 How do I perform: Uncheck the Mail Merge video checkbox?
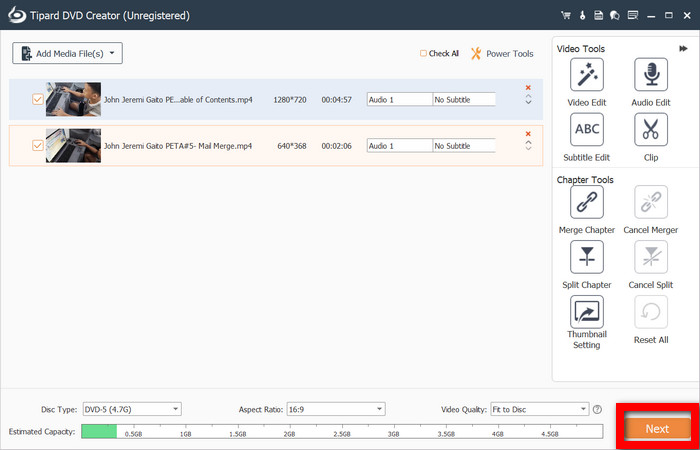coord(38,146)
